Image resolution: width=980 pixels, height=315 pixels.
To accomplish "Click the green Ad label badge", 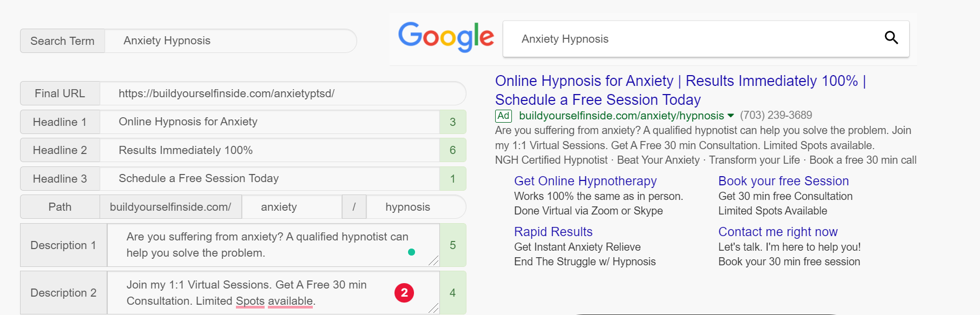I will click(503, 116).
